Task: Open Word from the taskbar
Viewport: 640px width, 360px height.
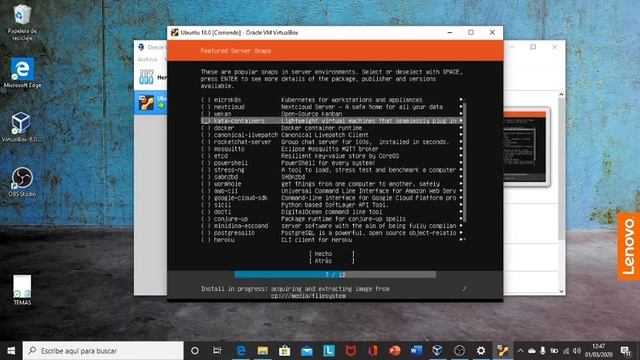Action: tap(416, 351)
